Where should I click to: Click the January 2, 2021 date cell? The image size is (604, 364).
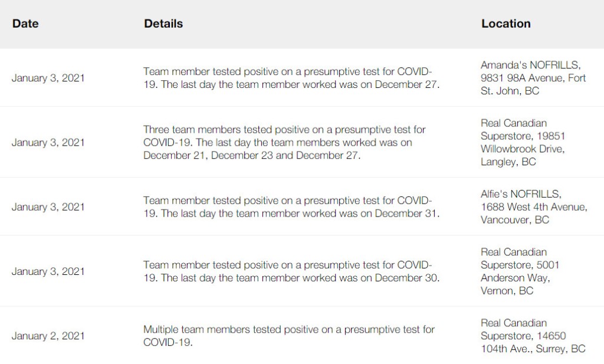click(x=48, y=336)
